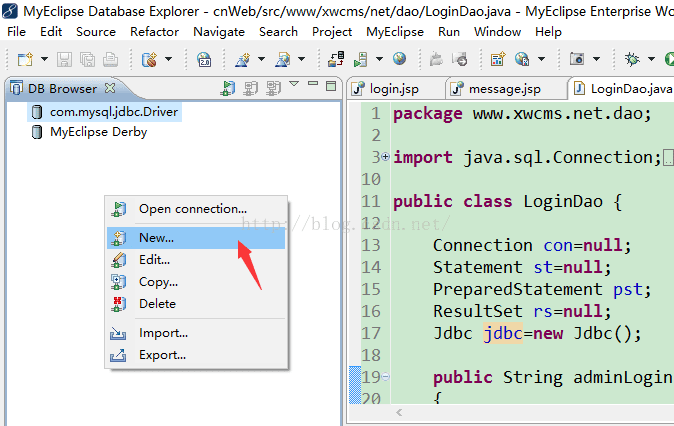
Task: Open the MyEclipse menu in the menu bar
Action: tap(395, 32)
